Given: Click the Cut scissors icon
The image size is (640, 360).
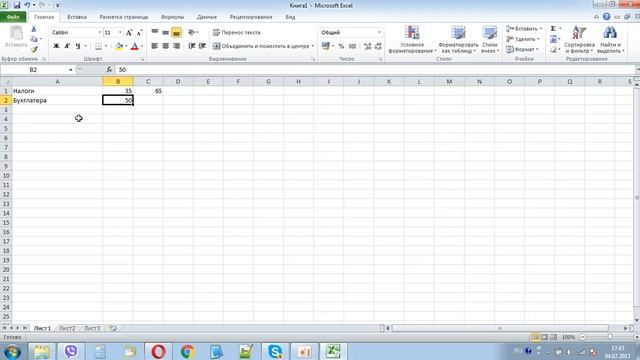Looking at the screenshot, I should click(x=34, y=29).
